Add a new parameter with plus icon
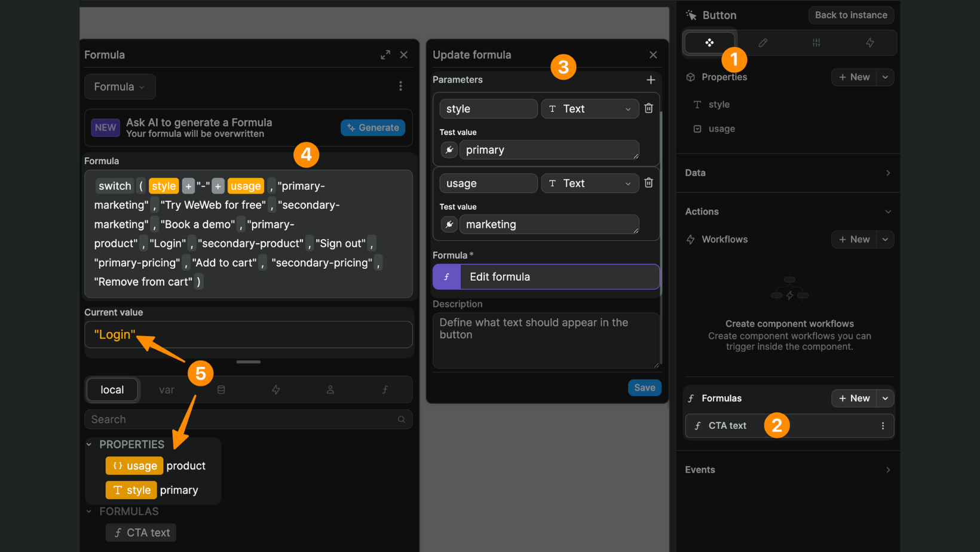This screenshot has height=552, width=980. (x=651, y=80)
